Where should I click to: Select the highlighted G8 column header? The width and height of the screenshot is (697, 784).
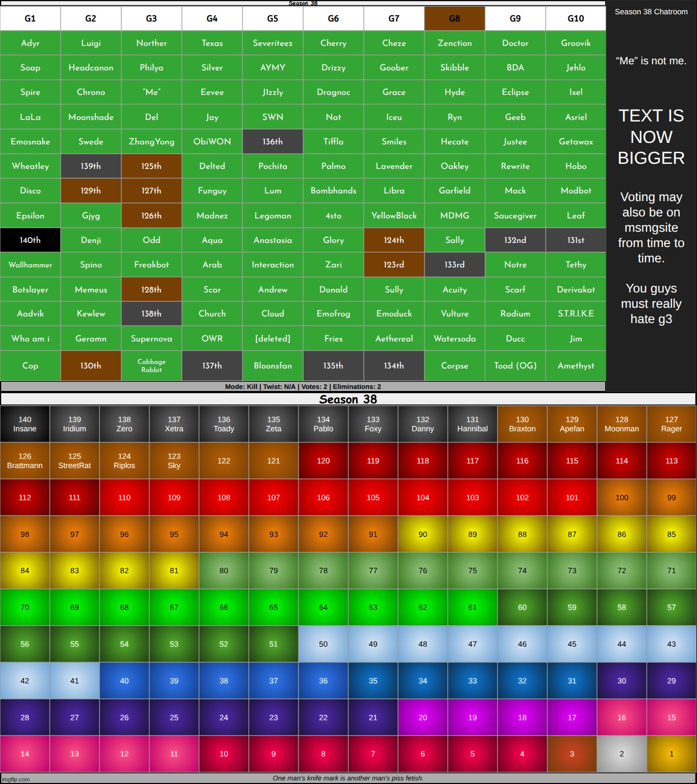click(455, 19)
